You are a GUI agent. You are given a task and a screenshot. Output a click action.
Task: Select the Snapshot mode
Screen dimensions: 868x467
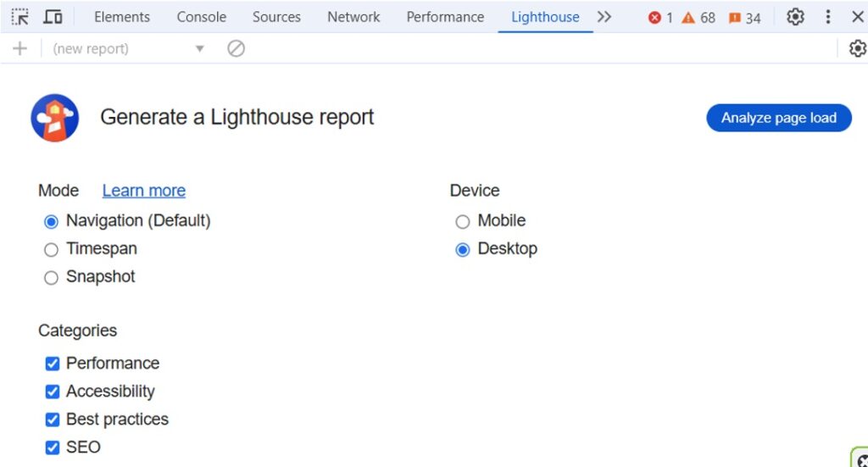click(51, 278)
